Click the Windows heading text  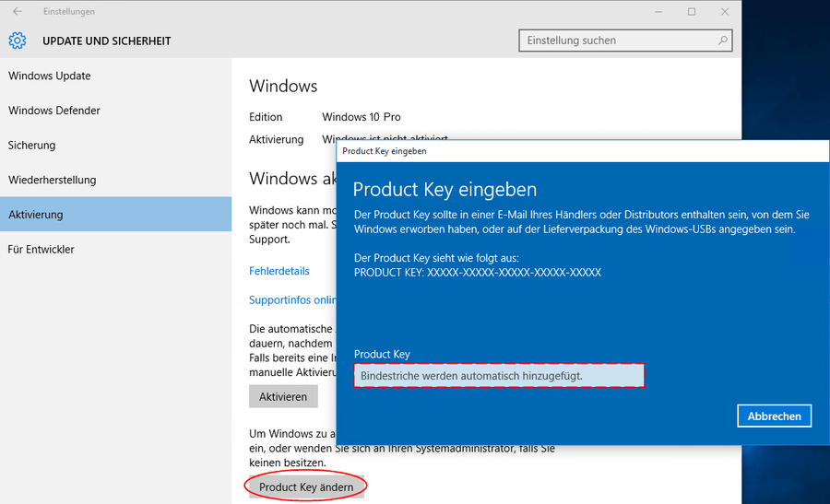coord(283,87)
